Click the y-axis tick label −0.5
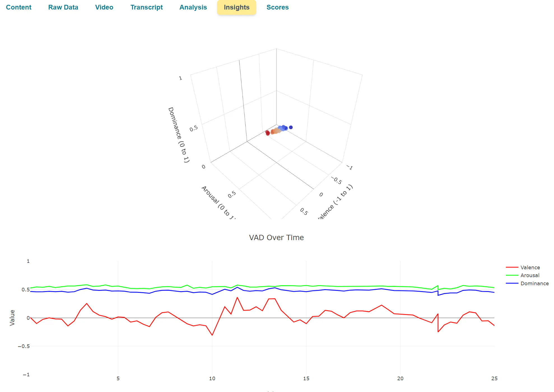The width and height of the screenshot is (554, 392). point(24,346)
